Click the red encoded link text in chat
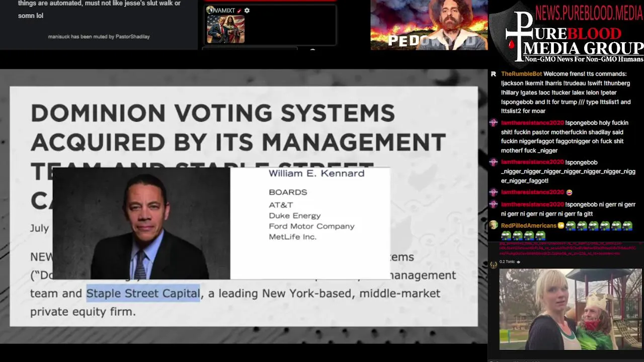644x362 pixels. [x=567, y=248]
